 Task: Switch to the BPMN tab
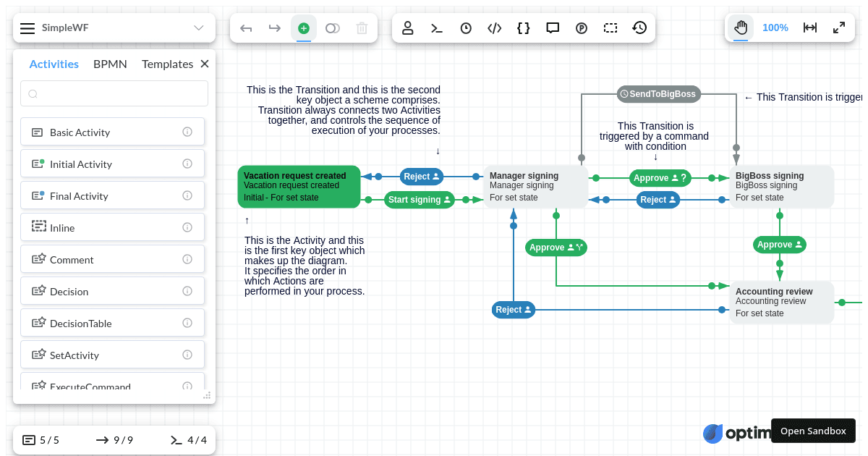point(110,64)
